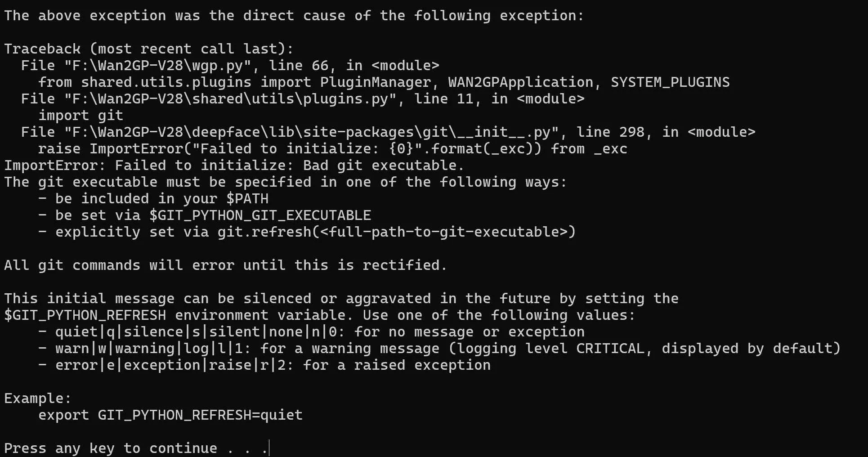Click the $GIT_PYTHON_REFRESH environment variable text
The width and height of the screenshot is (868, 457).
[85, 315]
